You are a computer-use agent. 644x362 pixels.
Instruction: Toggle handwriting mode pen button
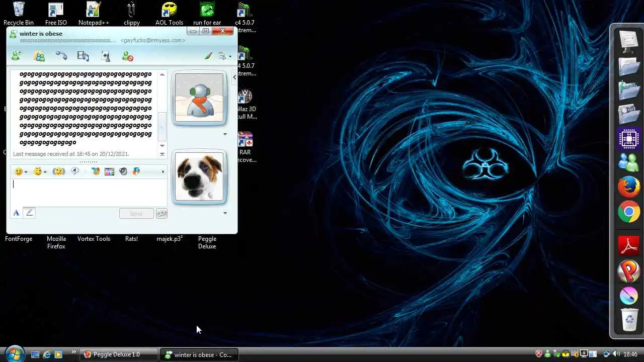coord(29,213)
